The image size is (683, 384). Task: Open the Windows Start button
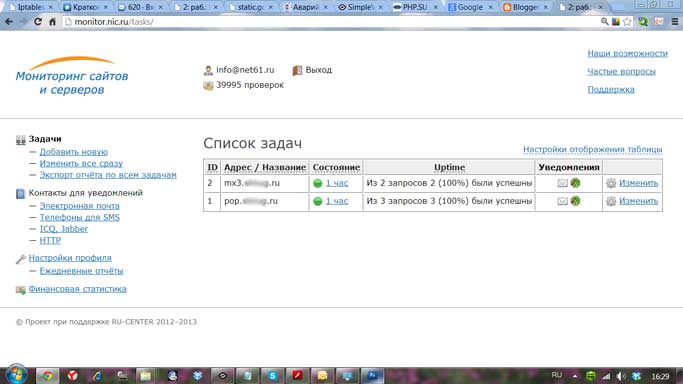coord(16,375)
